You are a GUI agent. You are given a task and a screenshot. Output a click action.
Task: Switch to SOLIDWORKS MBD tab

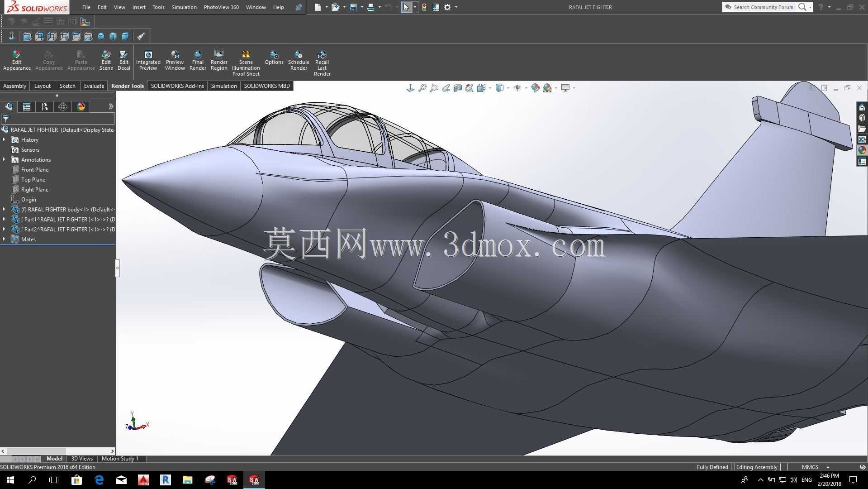tap(267, 86)
